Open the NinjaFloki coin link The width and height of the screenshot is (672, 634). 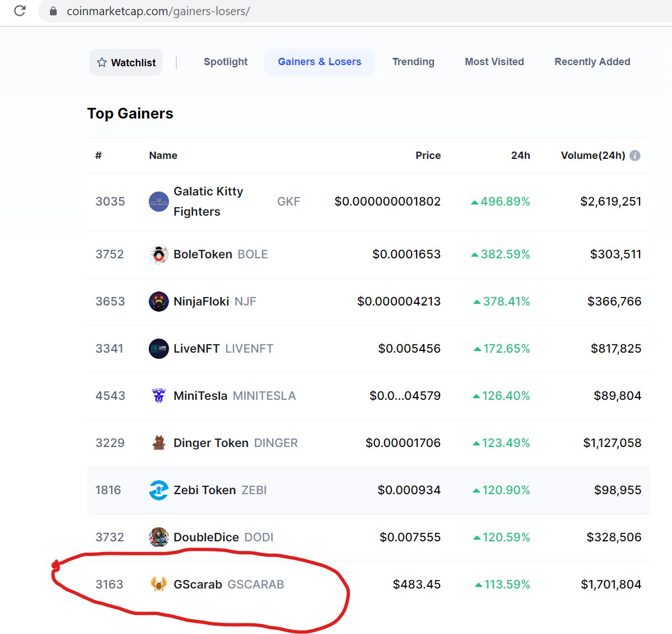tap(201, 302)
